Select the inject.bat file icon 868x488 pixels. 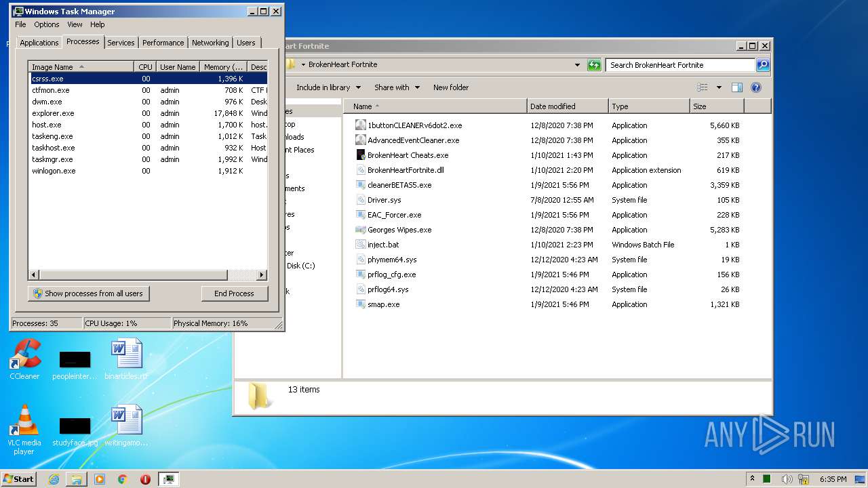click(361, 245)
